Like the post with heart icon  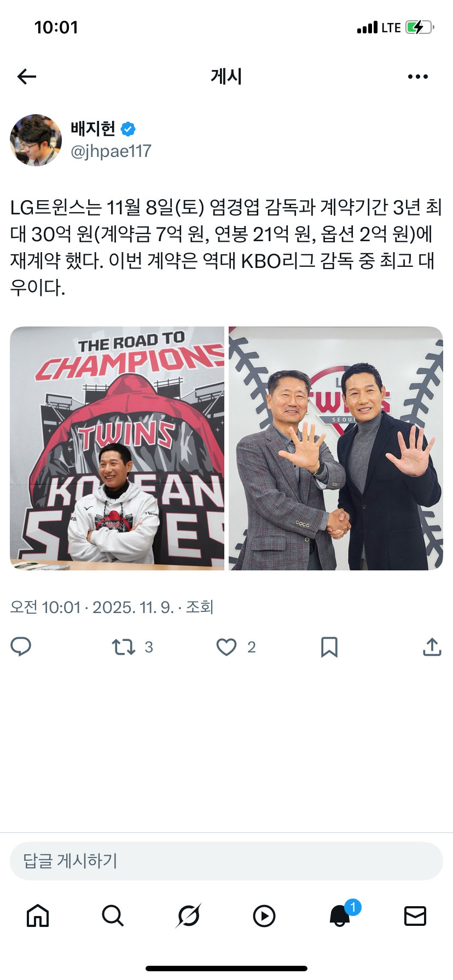pyautogui.click(x=226, y=647)
